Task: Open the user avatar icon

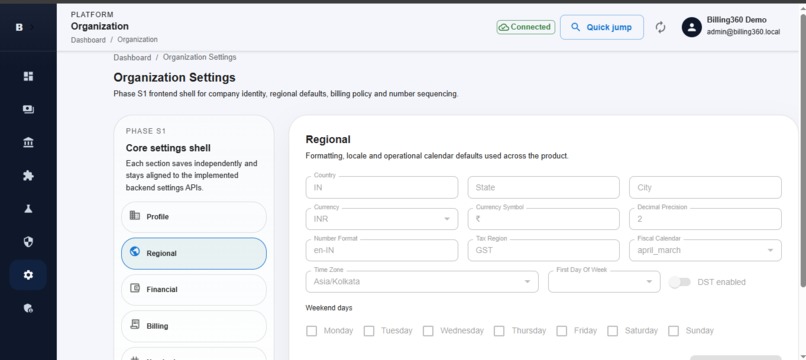Action: tap(691, 27)
